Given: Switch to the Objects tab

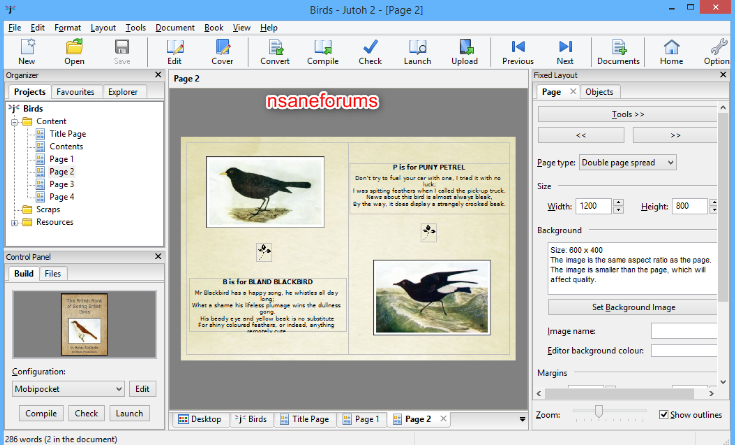Looking at the screenshot, I should pos(599,91).
